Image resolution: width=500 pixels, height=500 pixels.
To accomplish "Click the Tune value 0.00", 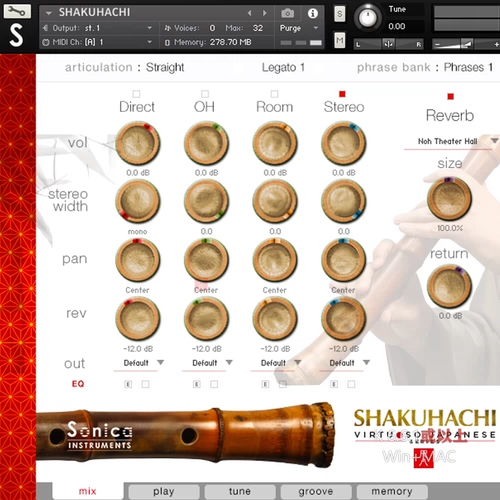I will [397, 26].
